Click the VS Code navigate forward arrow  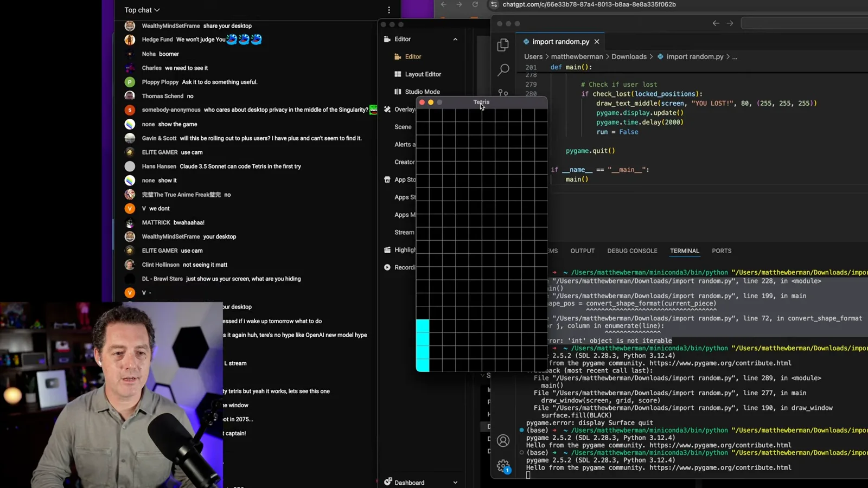tap(730, 23)
